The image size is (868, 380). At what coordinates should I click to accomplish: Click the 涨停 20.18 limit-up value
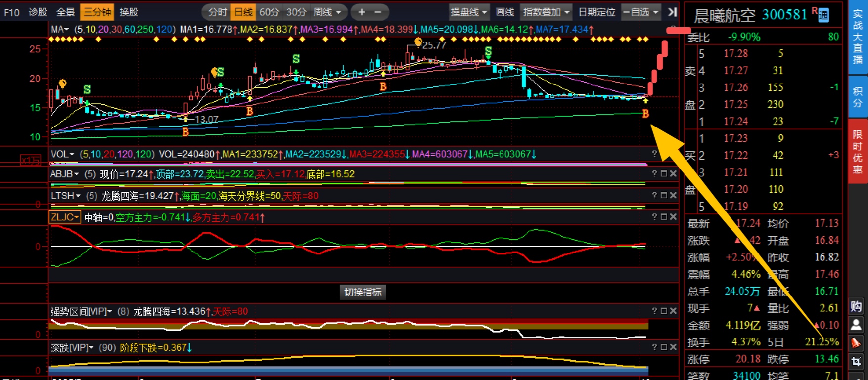pyautogui.click(x=748, y=359)
